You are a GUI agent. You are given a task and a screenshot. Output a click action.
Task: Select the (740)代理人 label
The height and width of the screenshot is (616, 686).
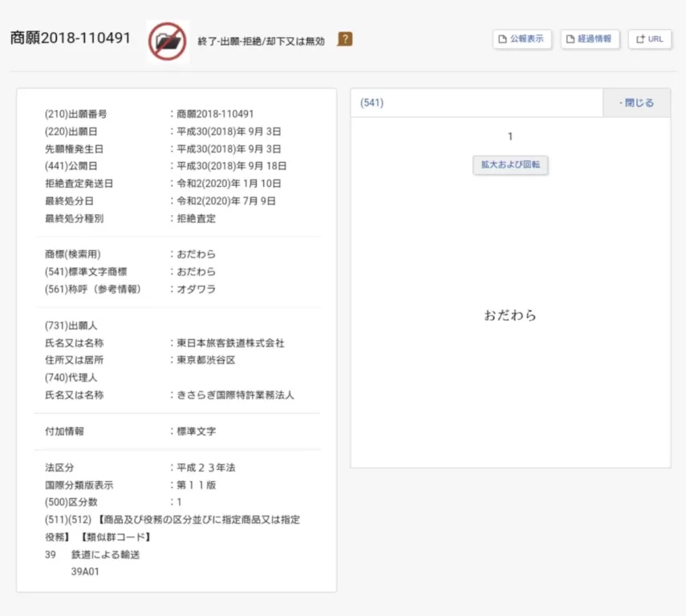[x=71, y=378]
